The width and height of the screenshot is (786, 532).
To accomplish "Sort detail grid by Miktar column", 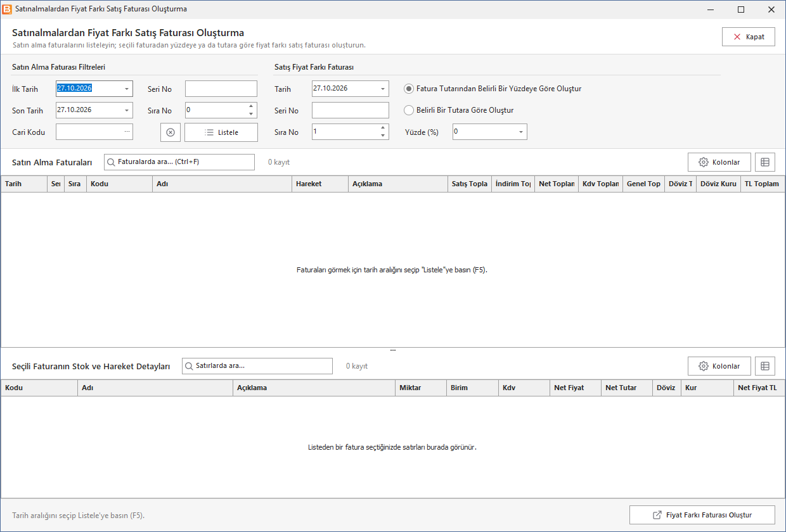I will [x=420, y=388].
